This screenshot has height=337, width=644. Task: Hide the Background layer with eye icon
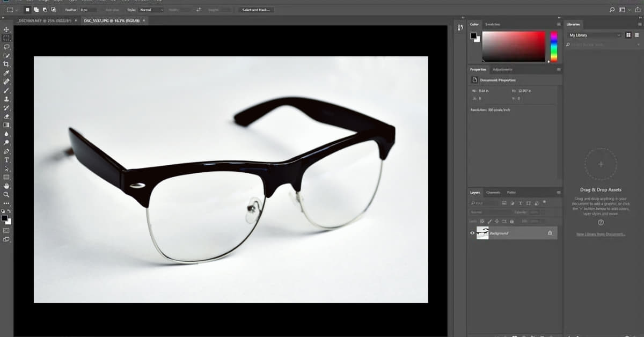click(472, 233)
